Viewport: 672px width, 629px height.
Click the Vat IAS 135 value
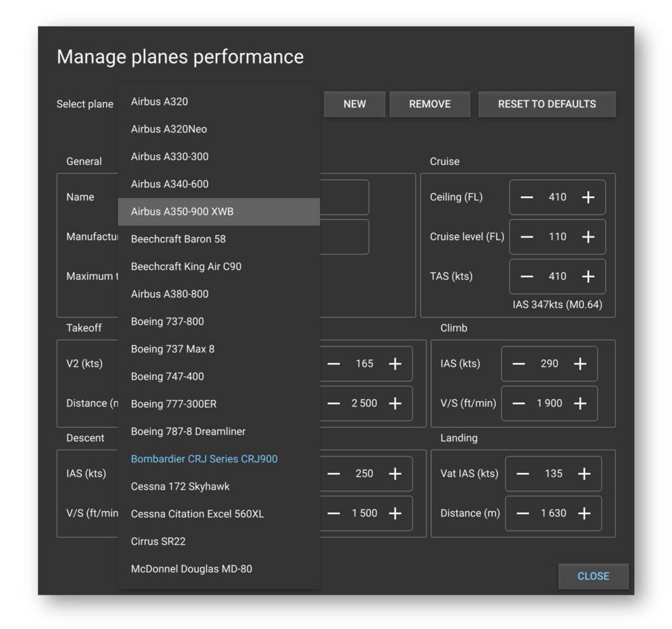553,473
